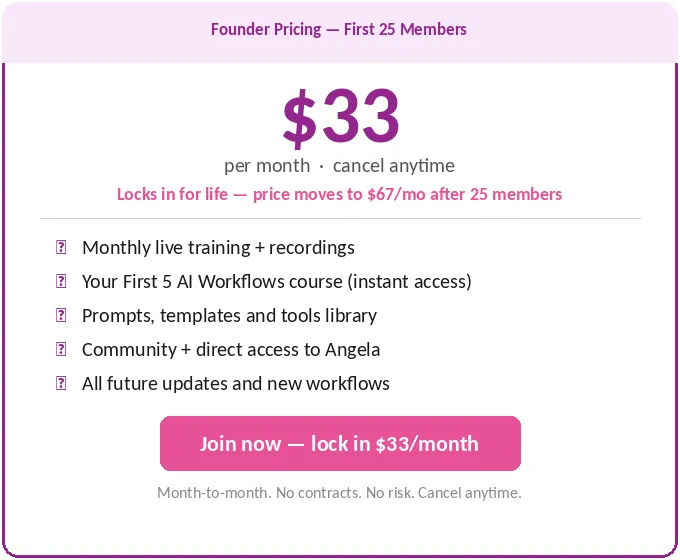Click the bullet icon beside Monthly live training

click(61, 247)
